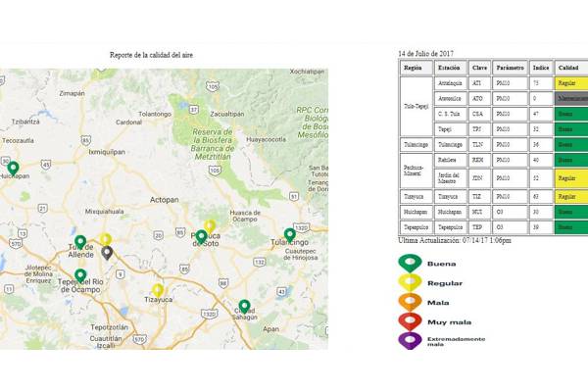This screenshot has width=588, height=392.
Task: Click the Buena legend label
Action: 441,264
